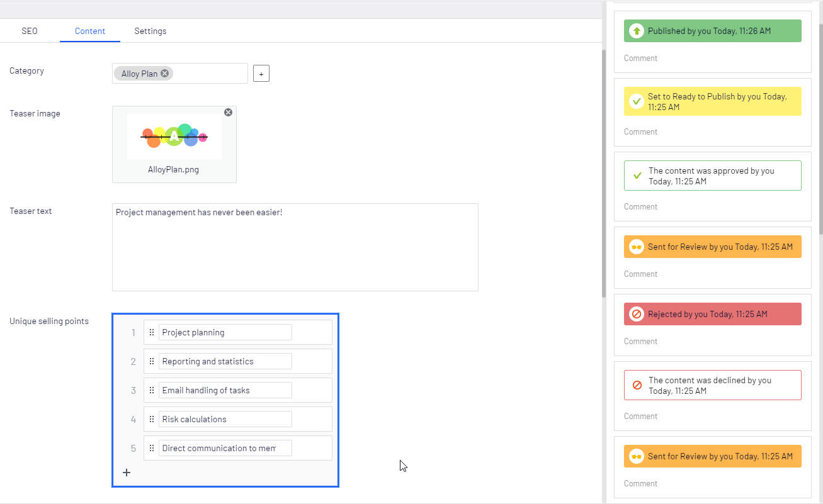Remove the Alloy Plan category tag
Screen dimensions: 823x504
164,74
